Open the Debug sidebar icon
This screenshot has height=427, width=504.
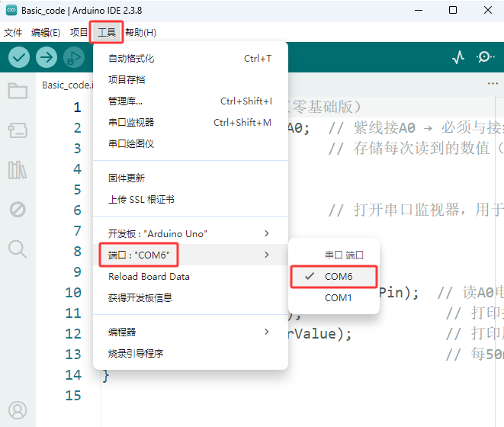(18, 210)
